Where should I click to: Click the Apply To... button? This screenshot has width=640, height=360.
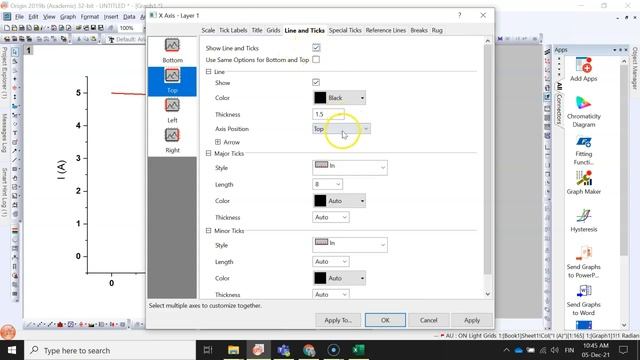coord(338,320)
